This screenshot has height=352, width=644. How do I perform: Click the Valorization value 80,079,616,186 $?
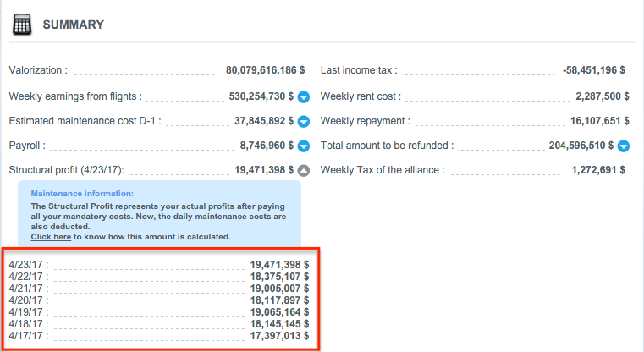click(x=266, y=70)
